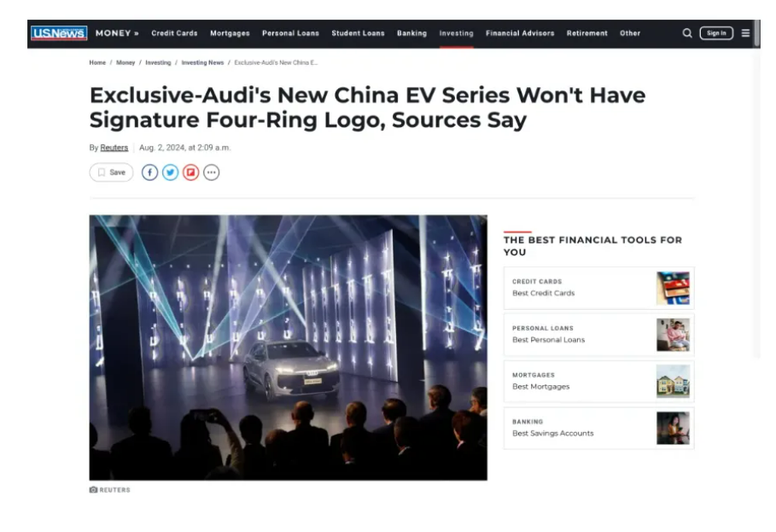This screenshot has width=776, height=532.
Task: Open more sharing options ellipsis
Action: pyautogui.click(x=212, y=172)
